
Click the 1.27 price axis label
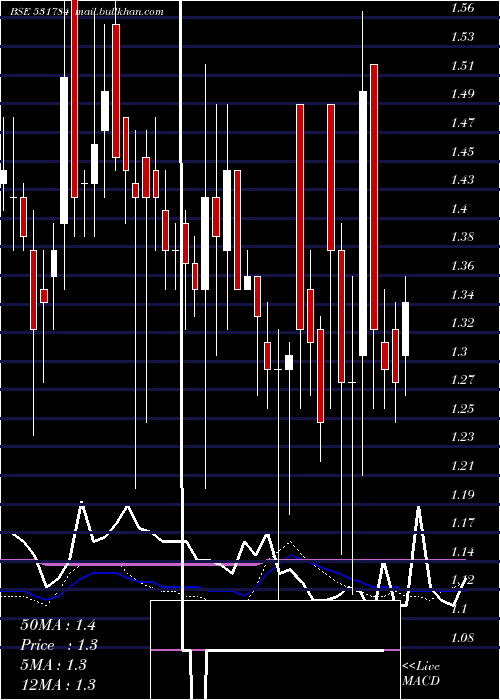point(462,379)
